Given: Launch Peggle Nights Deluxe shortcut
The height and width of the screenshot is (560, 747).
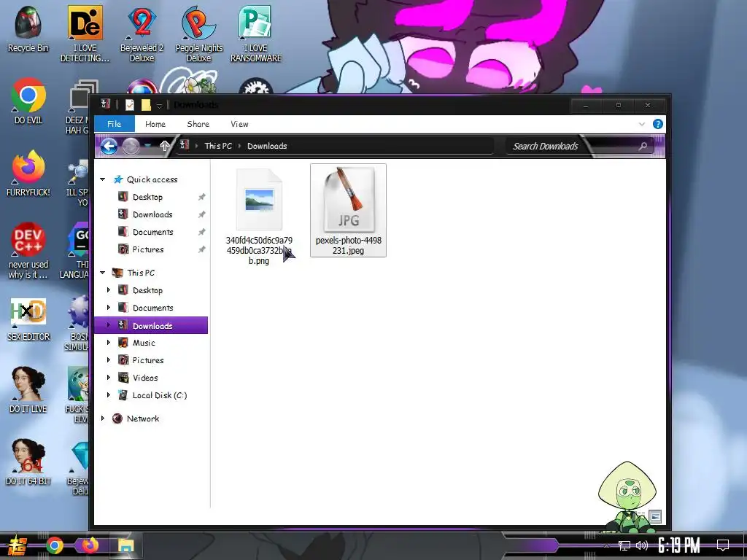Looking at the screenshot, I should [198, 34].
